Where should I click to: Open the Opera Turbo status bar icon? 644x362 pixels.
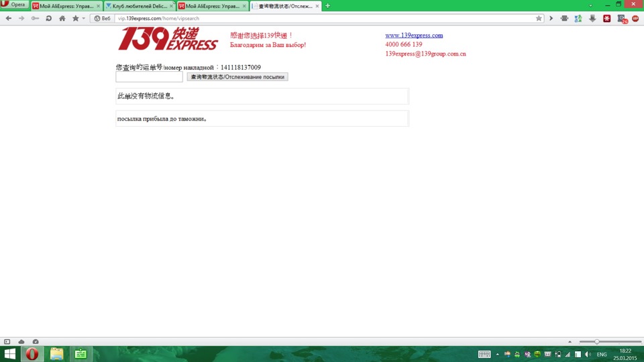(36, 341)
